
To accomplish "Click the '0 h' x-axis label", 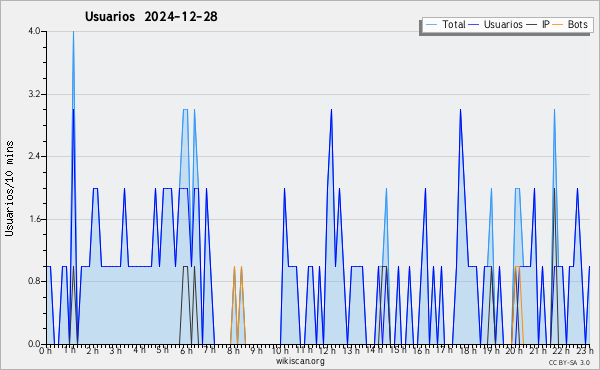I will [x=45, y=350].
